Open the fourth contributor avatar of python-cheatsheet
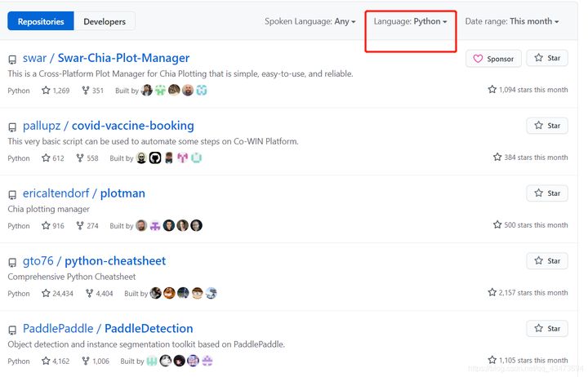This screenshot has width=588, height=377. [197, 293]
